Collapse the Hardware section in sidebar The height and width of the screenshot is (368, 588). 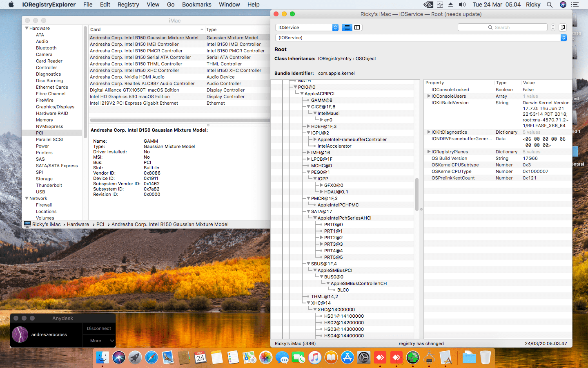coord(27,28)
